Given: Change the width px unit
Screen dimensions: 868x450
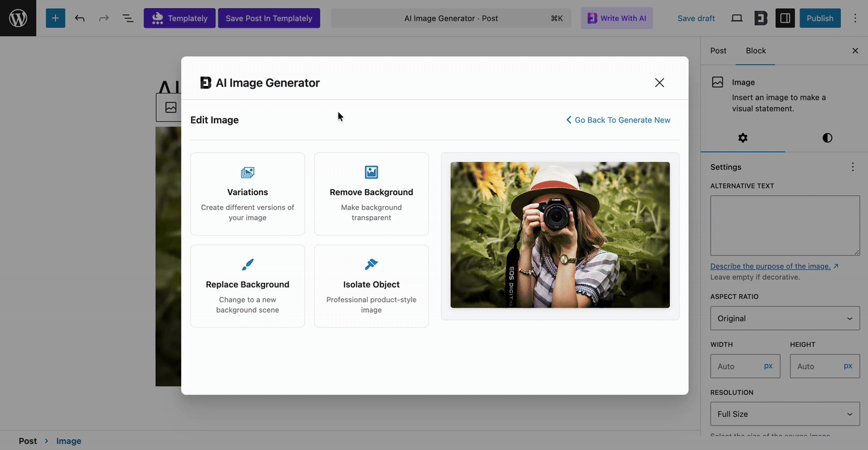Looking at the screenshot, I should click(x=768, y=366).
